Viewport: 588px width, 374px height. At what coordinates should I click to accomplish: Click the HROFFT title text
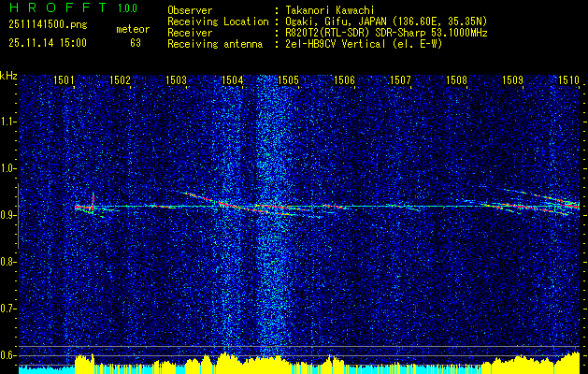coord(58,7)
